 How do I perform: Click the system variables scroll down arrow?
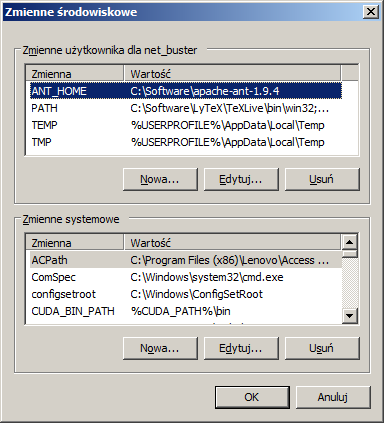coord(349,315)
